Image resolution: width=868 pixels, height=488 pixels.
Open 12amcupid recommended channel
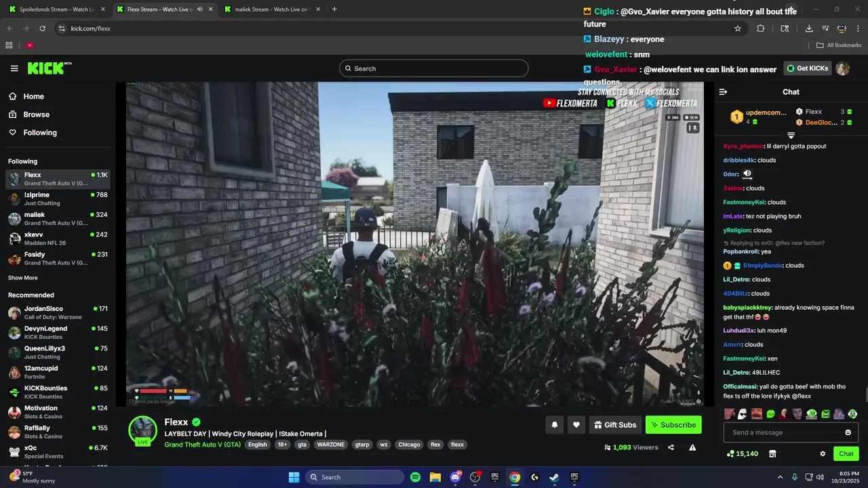[x=58, y=372]
